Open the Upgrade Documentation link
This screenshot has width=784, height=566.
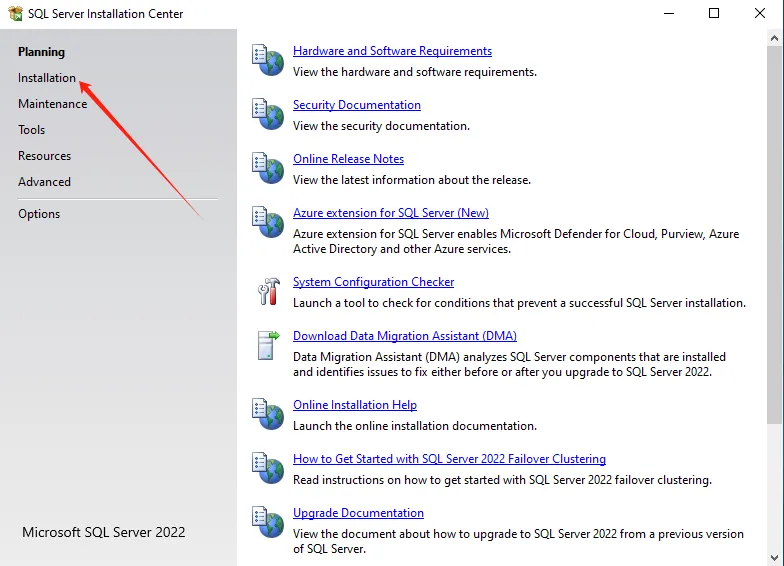(x=358, y=513)
